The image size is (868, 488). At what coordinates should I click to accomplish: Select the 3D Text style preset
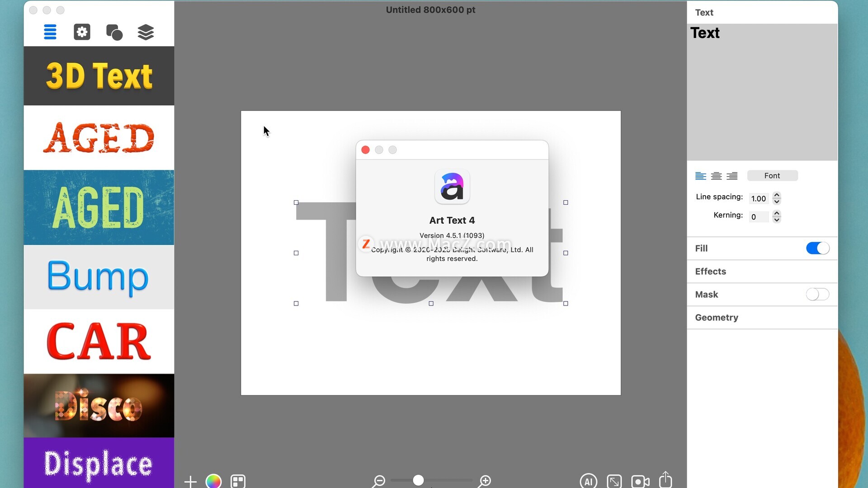coord(99,76)
